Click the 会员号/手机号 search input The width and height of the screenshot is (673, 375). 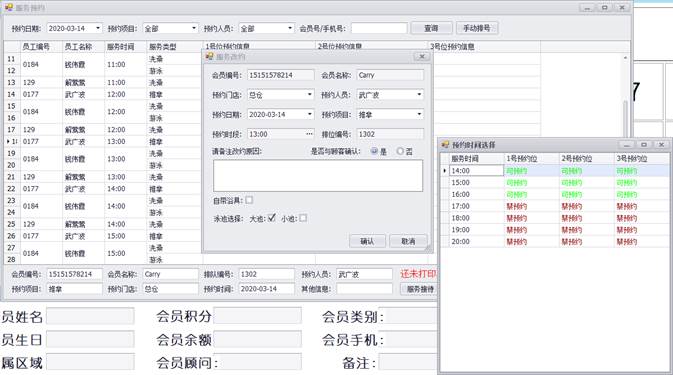tap(379, 28)
